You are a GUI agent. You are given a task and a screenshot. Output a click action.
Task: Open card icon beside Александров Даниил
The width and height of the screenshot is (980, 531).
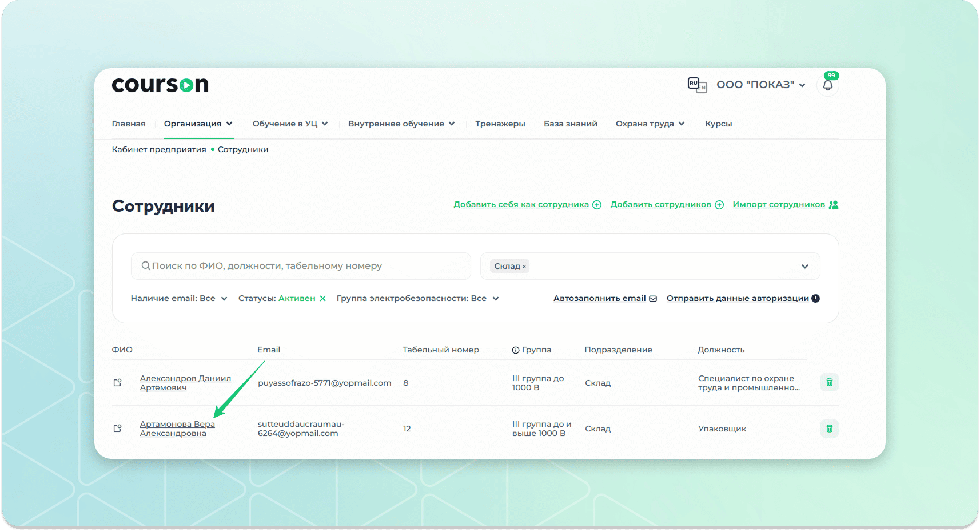coord(118,383)
